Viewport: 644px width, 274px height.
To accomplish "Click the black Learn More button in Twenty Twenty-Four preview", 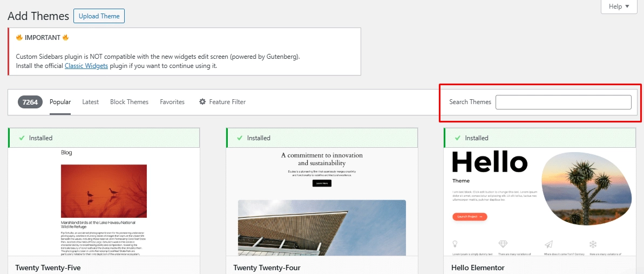I will pyautogui.click(x=322, y=183).
